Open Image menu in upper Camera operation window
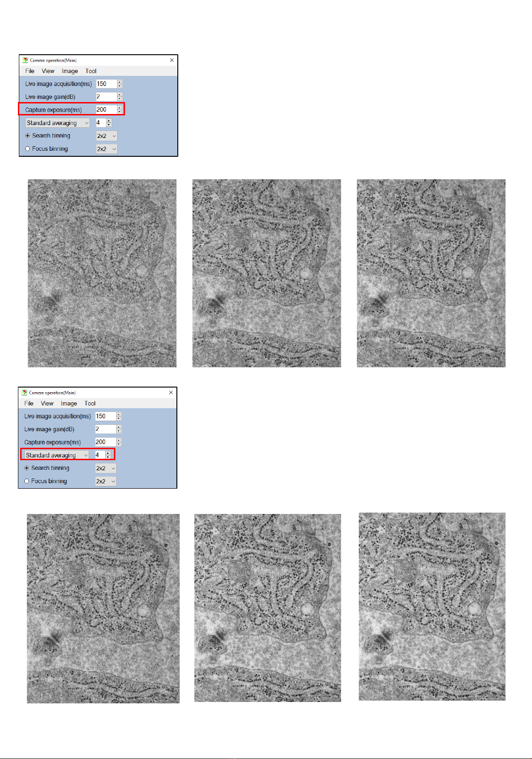 (70, 71)
